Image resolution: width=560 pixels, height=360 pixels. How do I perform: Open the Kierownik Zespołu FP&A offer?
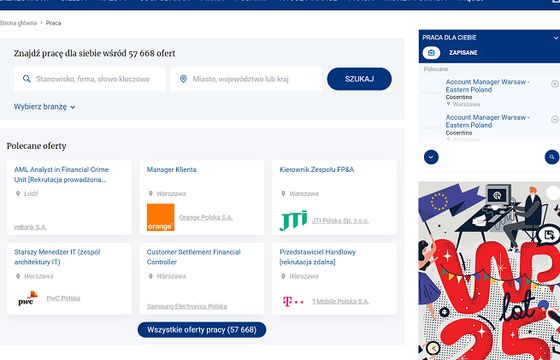pyautogui.click(x=317, y=170)
